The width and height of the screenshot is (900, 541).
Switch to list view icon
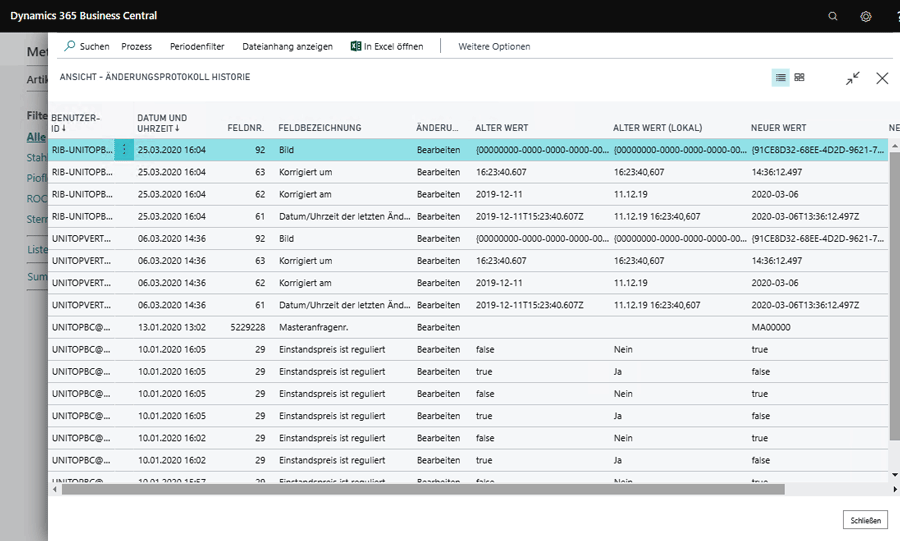[781, 77]
